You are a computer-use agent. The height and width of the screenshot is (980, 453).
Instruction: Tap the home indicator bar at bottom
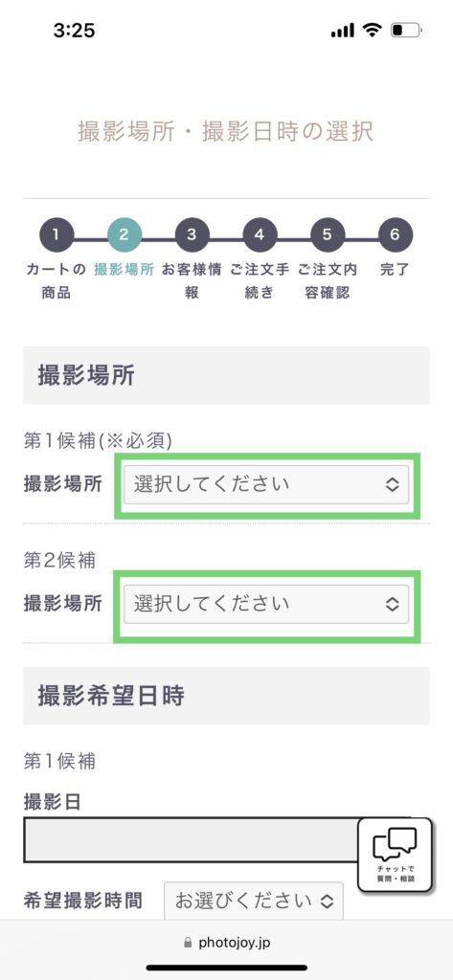(226, 968)
